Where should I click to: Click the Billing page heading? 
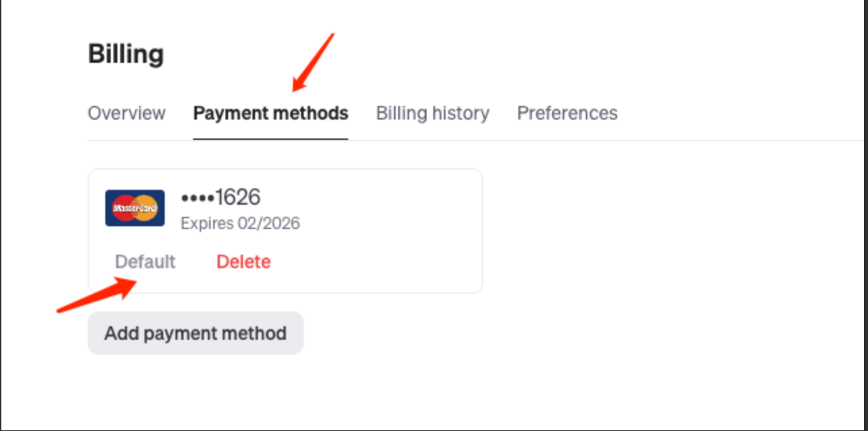(126, 53)
